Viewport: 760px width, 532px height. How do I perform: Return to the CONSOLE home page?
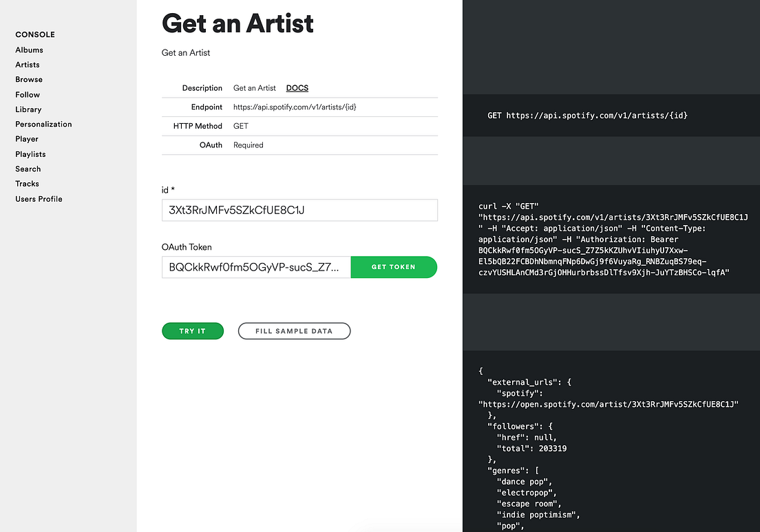pyautogui.click(x=34, y=34)
